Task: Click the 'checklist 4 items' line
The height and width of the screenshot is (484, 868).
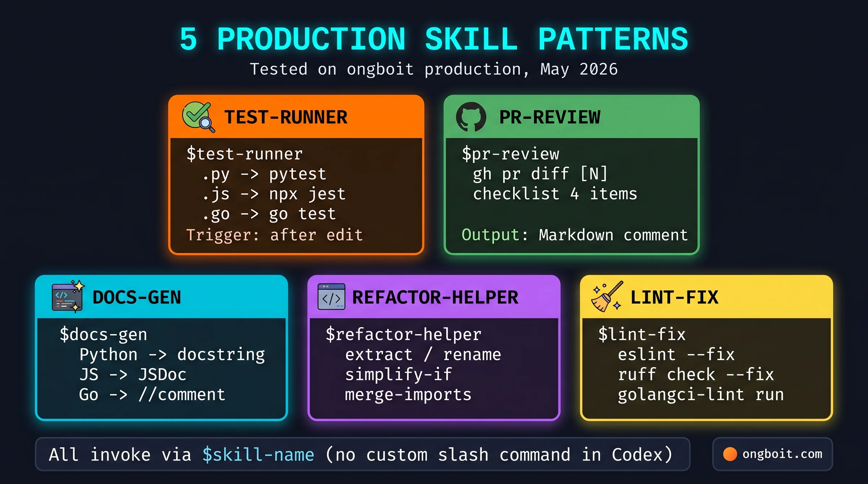Action: click(x=555, y=194)
